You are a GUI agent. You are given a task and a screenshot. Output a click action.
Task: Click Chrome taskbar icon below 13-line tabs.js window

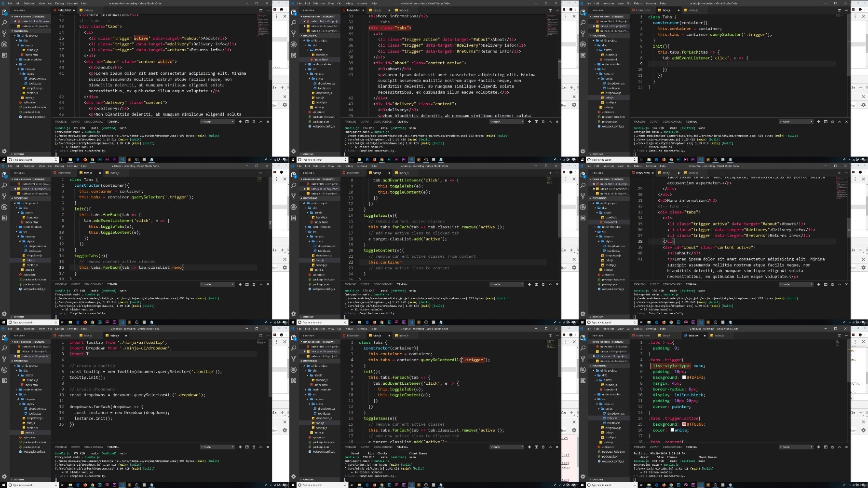[x=671, y=159]
